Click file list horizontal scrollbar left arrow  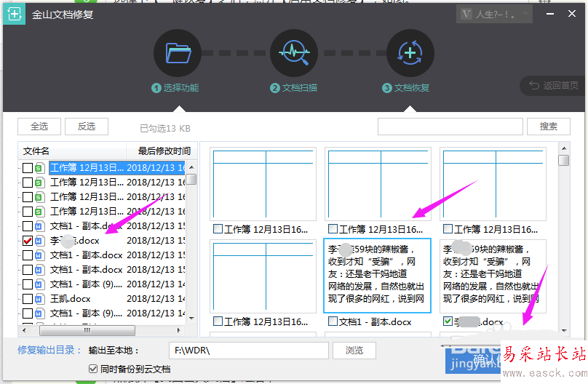point(24,330)
